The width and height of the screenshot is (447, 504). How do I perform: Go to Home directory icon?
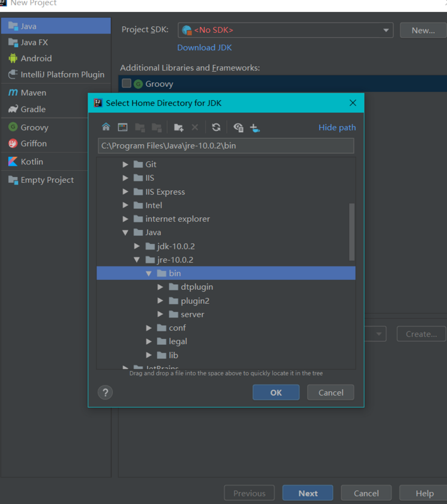pos(106,127)
